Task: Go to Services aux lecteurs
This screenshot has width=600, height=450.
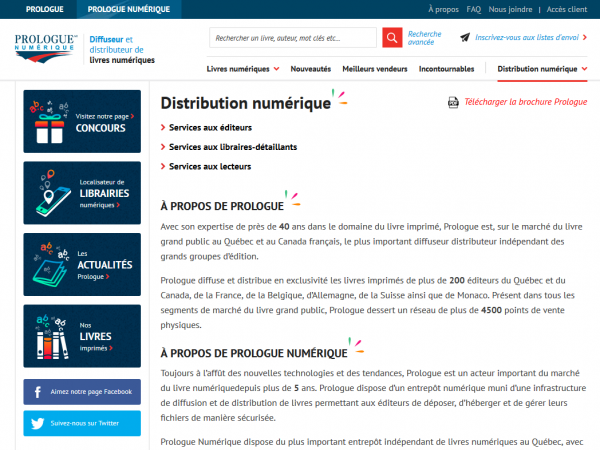Action: (x=210, y=166)
